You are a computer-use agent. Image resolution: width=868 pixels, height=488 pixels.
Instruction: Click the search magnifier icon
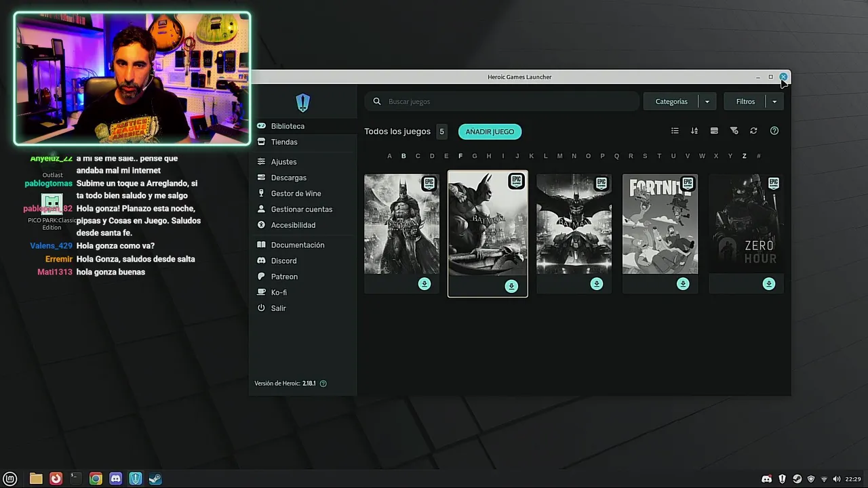click(x=377, y=102)
